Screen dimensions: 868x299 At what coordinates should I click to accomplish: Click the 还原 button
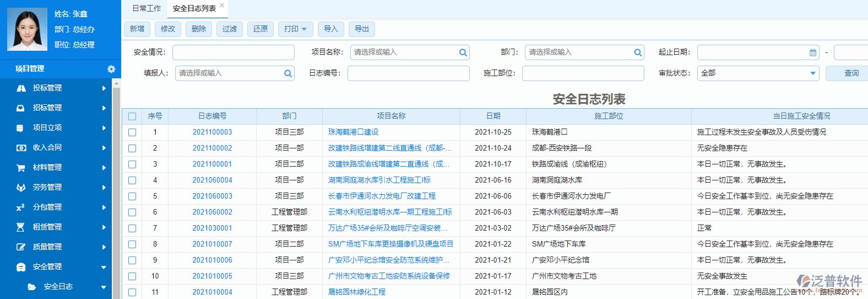click(261, 29)
